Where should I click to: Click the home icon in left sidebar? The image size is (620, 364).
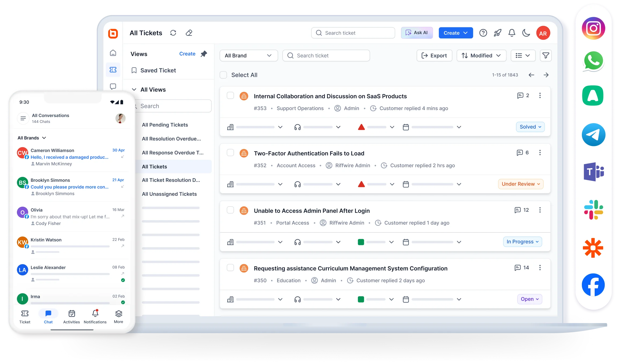pos(113,53)
